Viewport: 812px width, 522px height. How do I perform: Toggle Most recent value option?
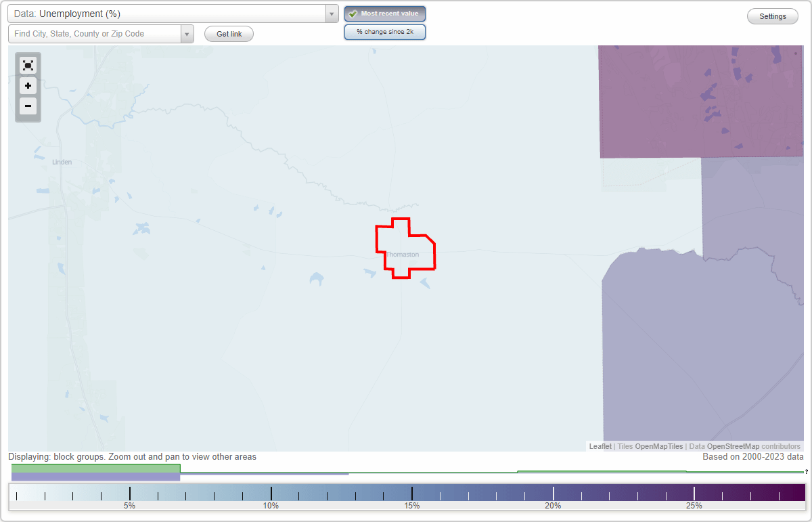(x=384, y=14)
